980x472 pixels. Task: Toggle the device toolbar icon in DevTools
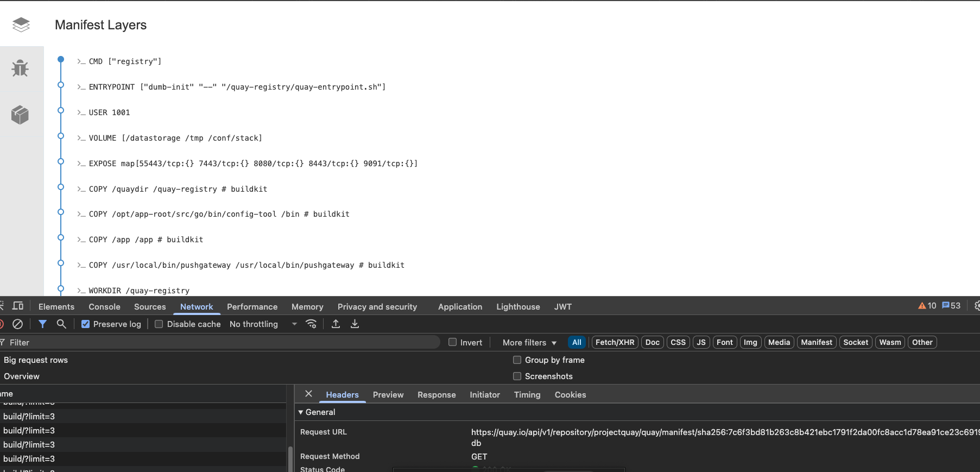pos(18,306)
